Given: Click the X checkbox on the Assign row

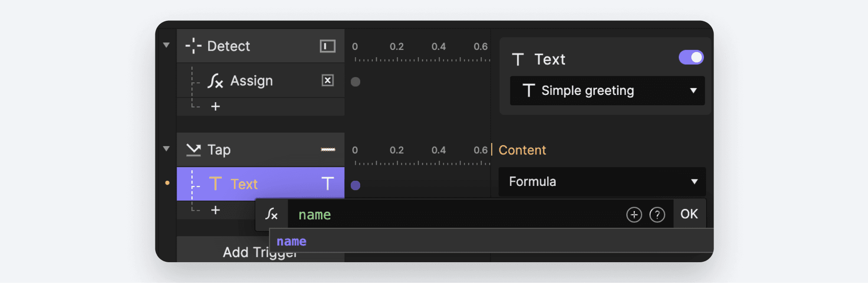Looking at the screenshot, I should tap(328, 81).
